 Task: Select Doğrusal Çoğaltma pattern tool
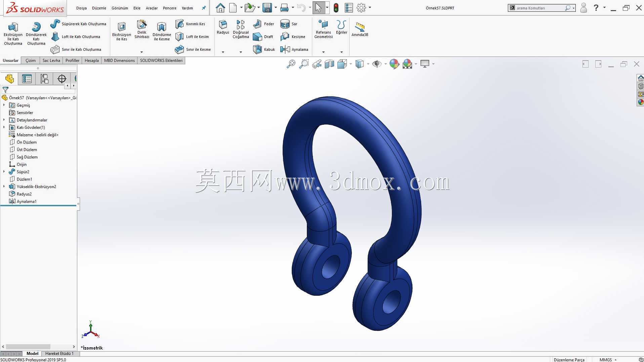(241, 29)
